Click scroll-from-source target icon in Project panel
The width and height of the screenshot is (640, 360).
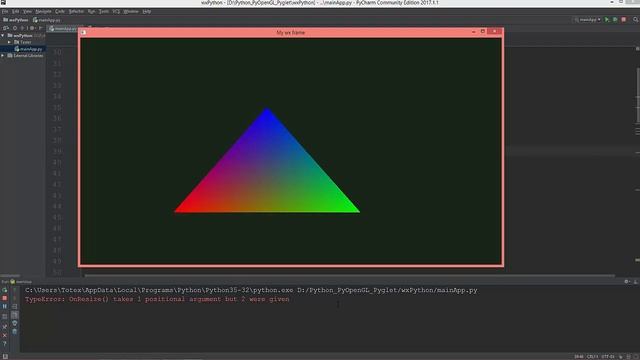(15, 28)
